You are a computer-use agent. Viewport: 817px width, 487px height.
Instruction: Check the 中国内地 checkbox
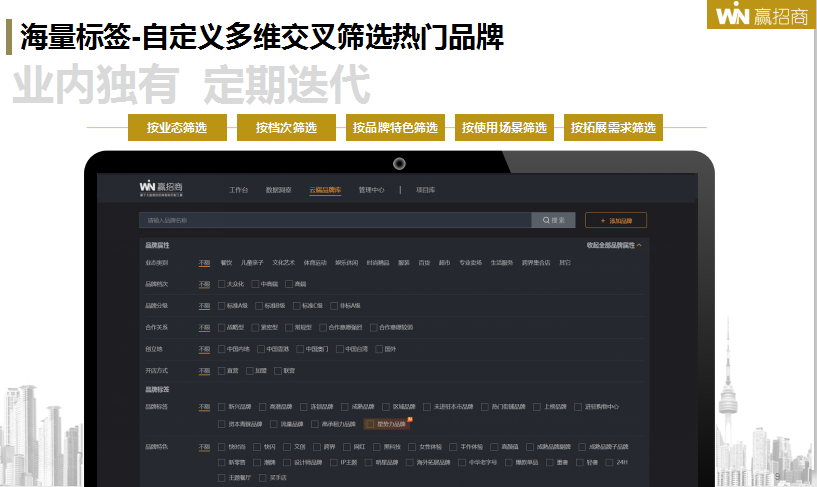(x=221, y=349)
